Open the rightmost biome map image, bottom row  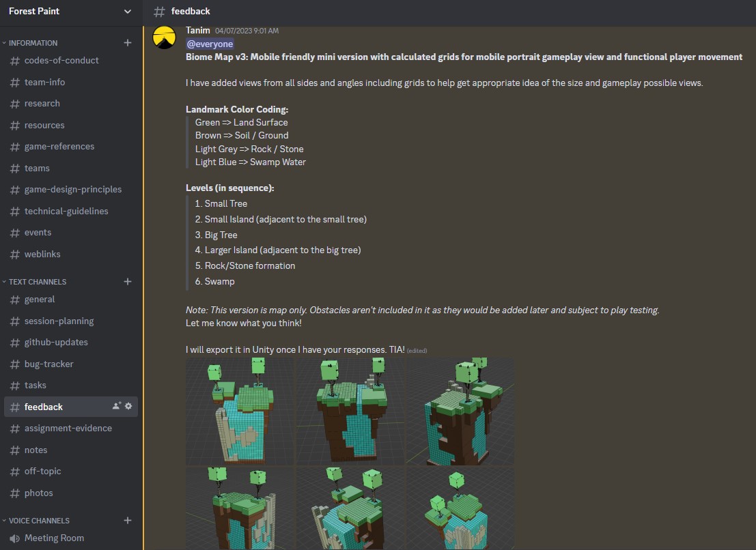pyautogui.click(x=460, y=508)
